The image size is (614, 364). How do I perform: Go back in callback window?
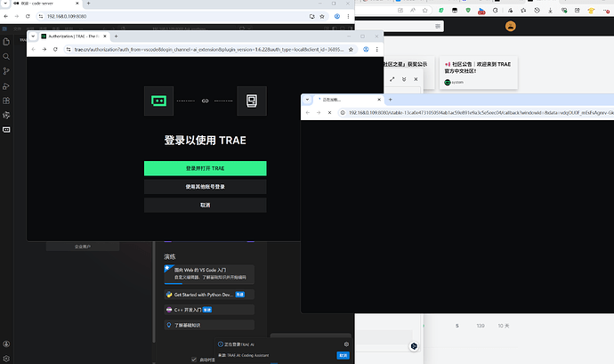[x=308, y=113]
